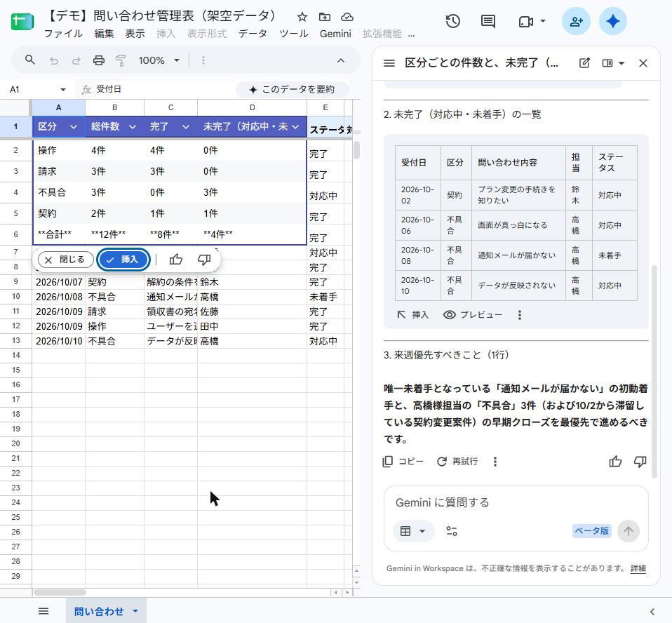This screenshot has height=623, width=672.
Task: Focus the Gemini に質問する input field
Action: (x=516, y=502)
